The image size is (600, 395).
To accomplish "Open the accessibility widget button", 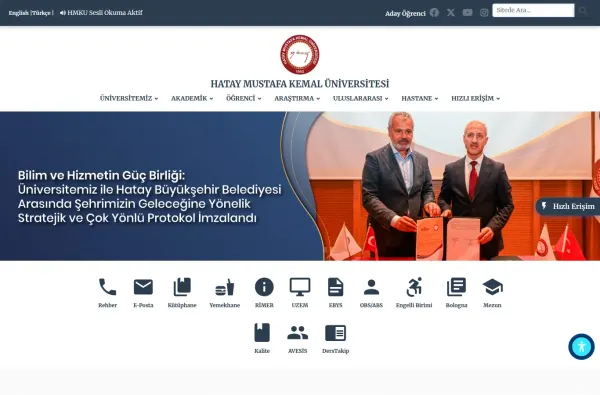I will coord(582,347).
